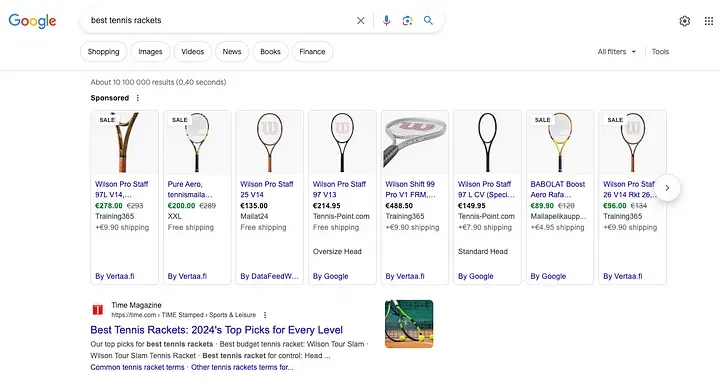720x384 pixels.
Task: Click Wilson Pro Staff 97 V13 racket image
Action: [x=342, y=142]
